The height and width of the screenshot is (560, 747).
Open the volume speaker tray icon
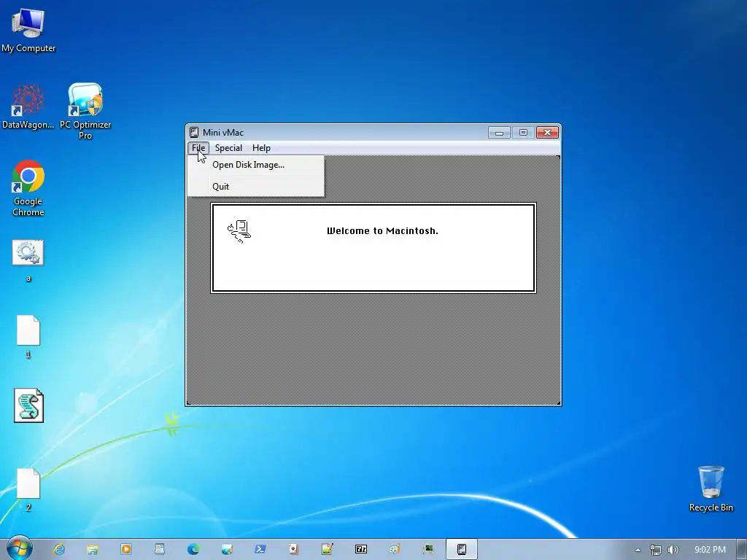(x=673, y=550)
